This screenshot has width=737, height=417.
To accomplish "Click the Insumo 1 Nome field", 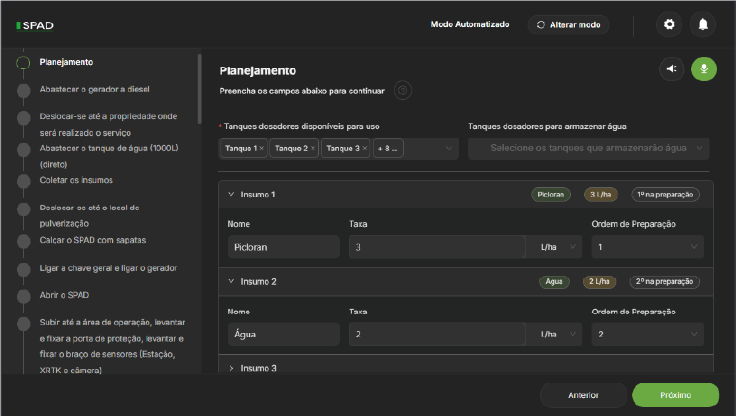I will click(282, 246).
